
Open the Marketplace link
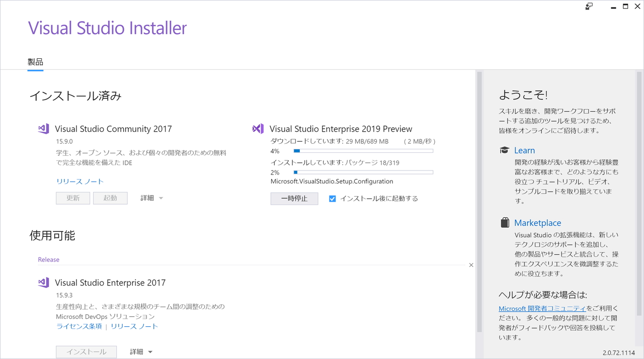tap(538, 222)
